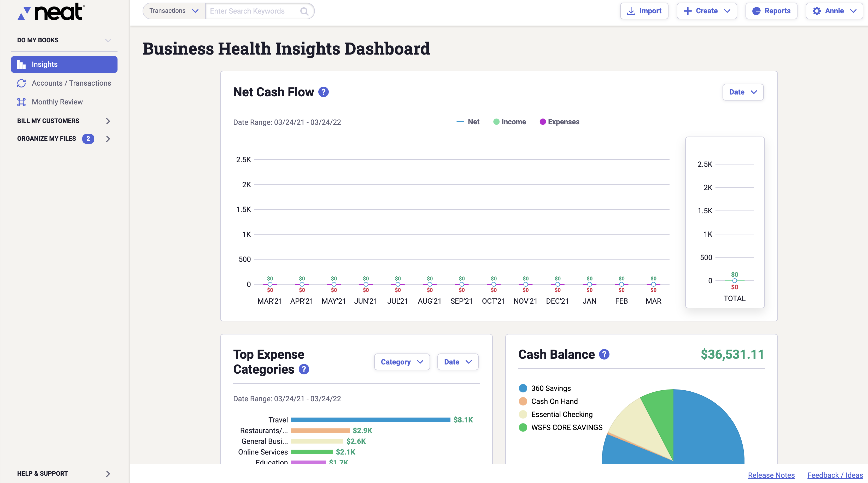Open Monthly Review in sidebar
Screen dimensions: 868x483
coord(57,102)
